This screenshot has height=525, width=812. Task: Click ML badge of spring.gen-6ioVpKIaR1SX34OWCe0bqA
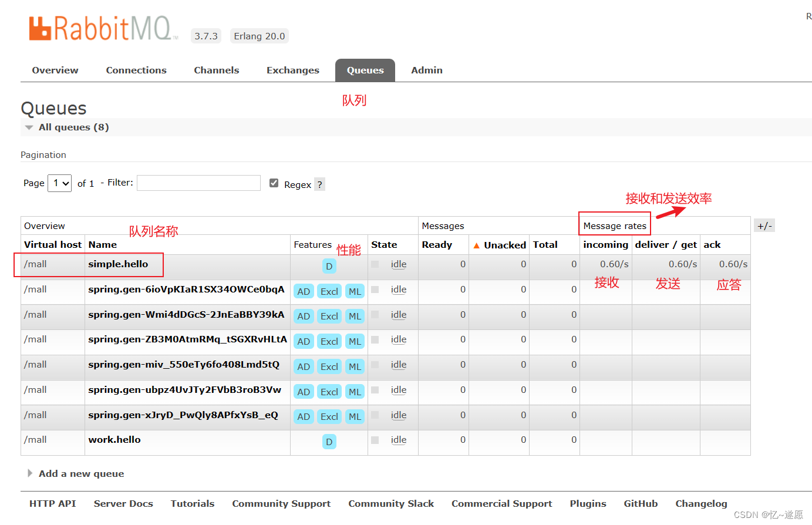click(x=355, y=291)
